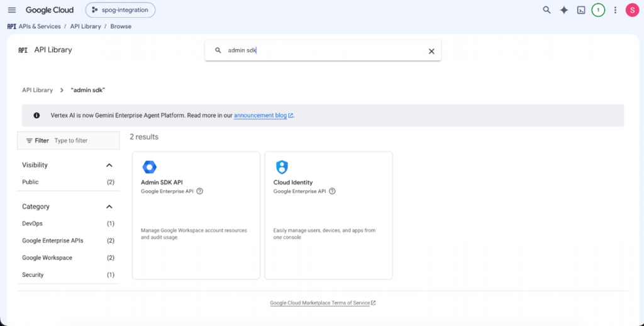This screenshot has width=644, height=326.
Task: Filter by Security category
Action: (x=68, y=274)
